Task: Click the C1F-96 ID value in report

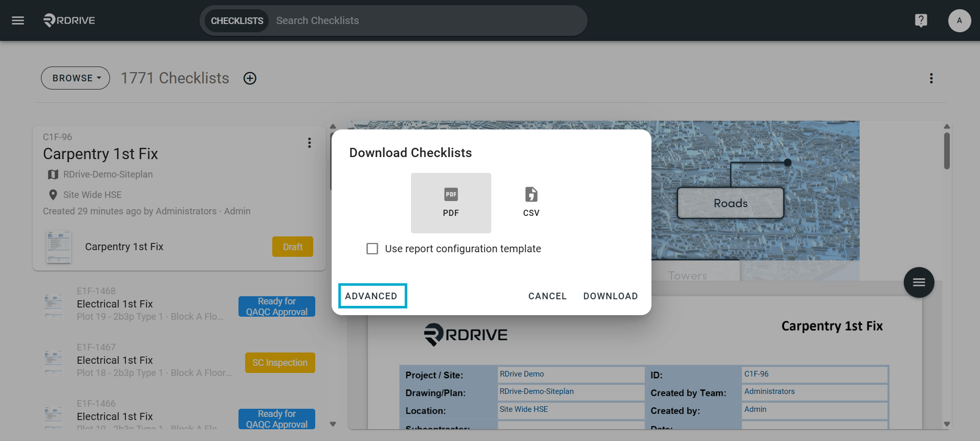Action: click(x=756, y=374)
